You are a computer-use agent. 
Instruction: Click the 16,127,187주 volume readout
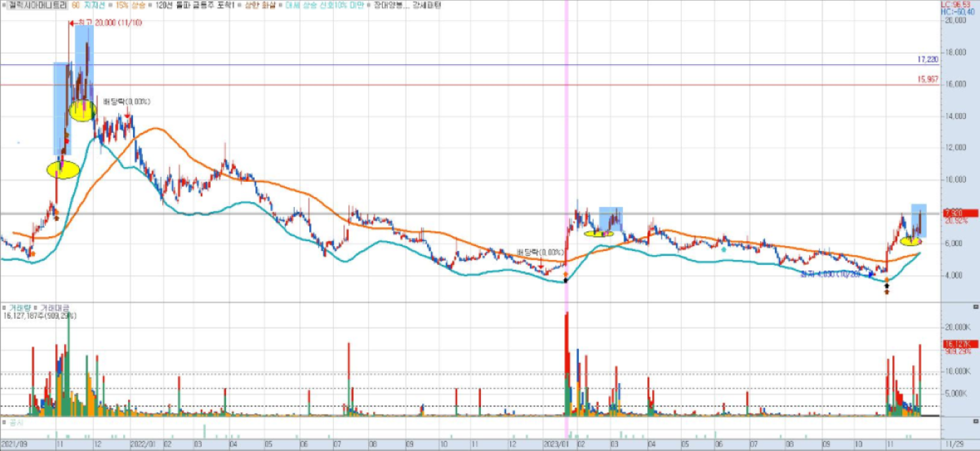coord(40,316)
